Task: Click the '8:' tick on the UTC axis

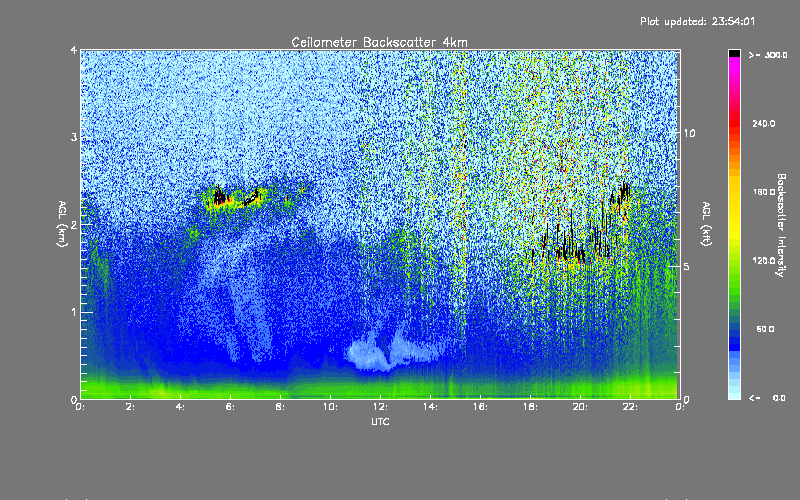Action: (280, 407)
